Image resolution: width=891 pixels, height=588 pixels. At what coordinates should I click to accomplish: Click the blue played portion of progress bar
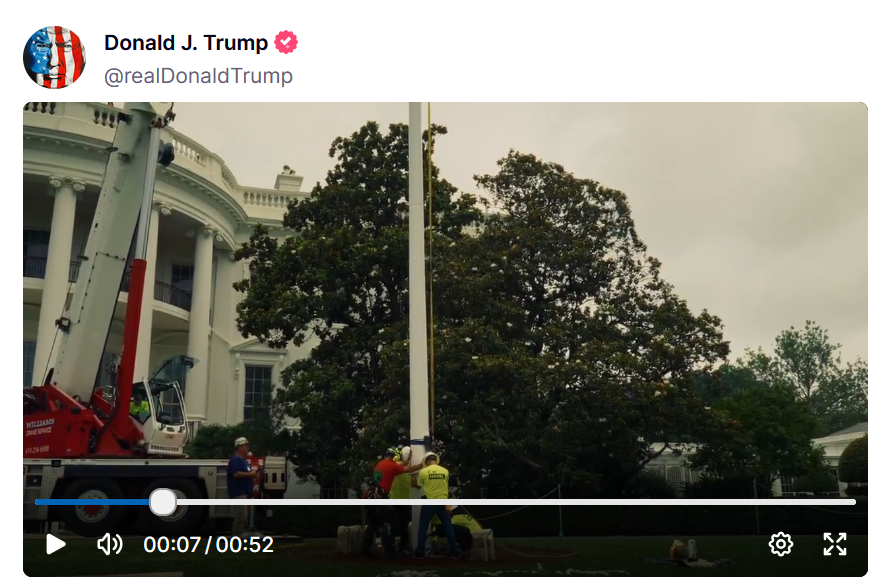pyautogui.click(x=92, y=502)
